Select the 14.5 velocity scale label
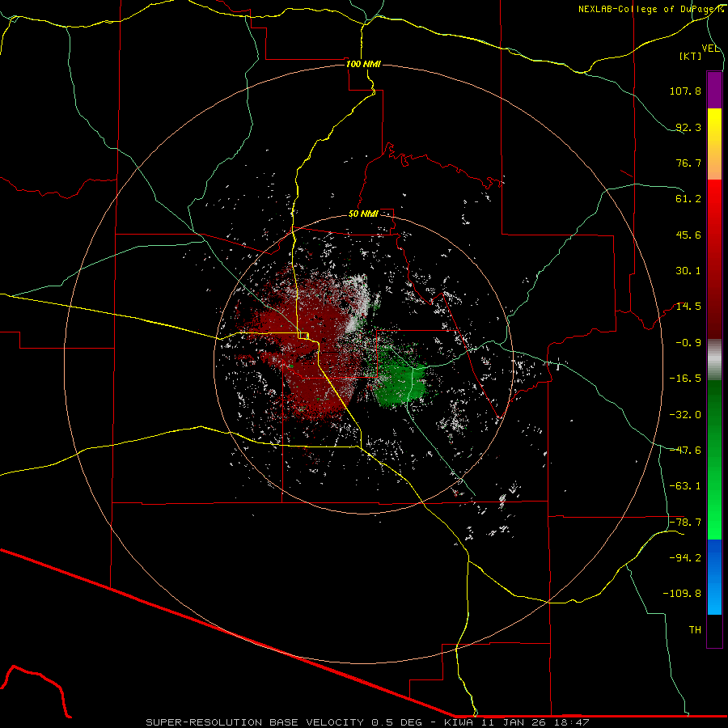 click(688, 307)
